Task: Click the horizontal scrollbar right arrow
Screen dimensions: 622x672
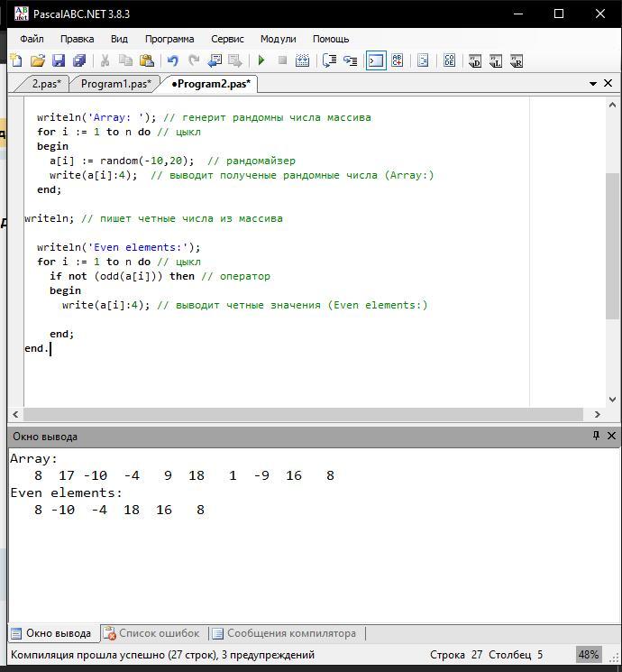Action: pos(596,414)
